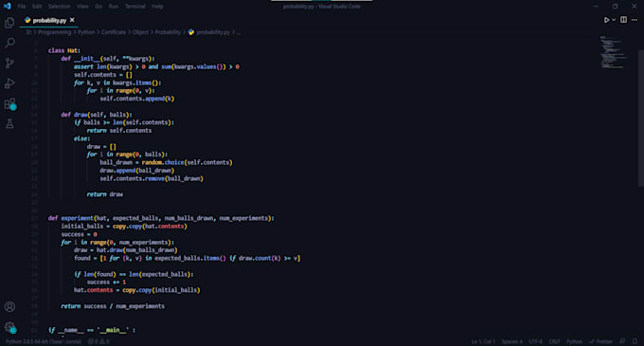Run the Python file with play button

point(606,20)
